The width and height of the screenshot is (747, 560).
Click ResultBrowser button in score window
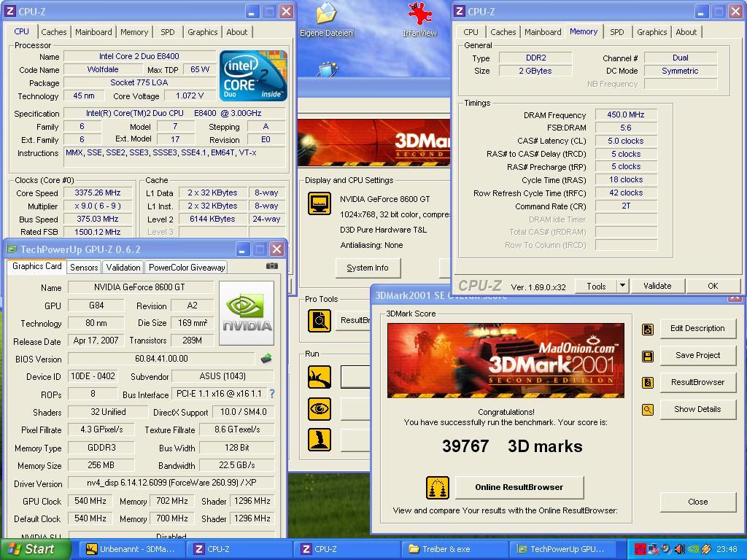coord(697,382)
